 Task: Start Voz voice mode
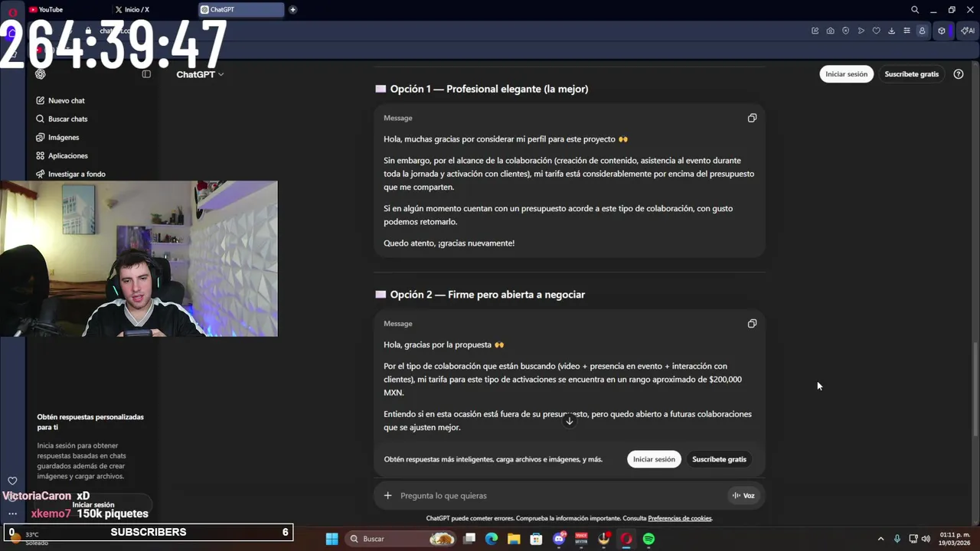pos(743,495)
